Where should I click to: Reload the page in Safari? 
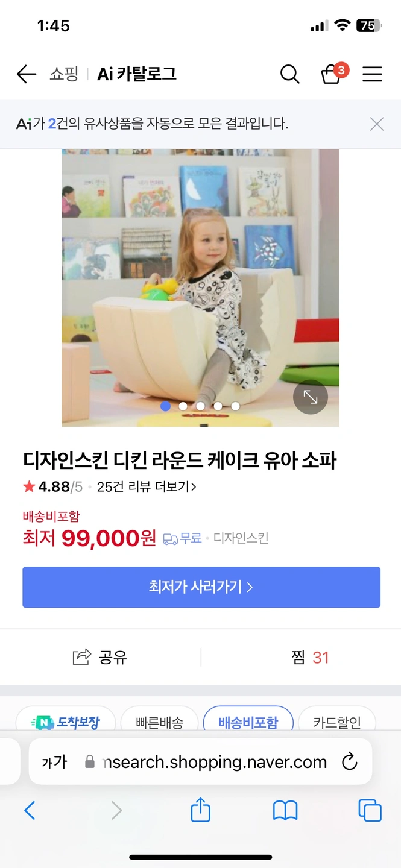tap(350, 762)
